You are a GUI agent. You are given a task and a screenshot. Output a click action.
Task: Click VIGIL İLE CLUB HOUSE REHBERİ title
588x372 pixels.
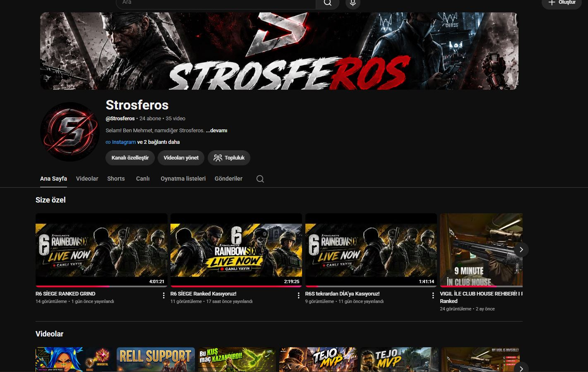[x=481, y=297]
